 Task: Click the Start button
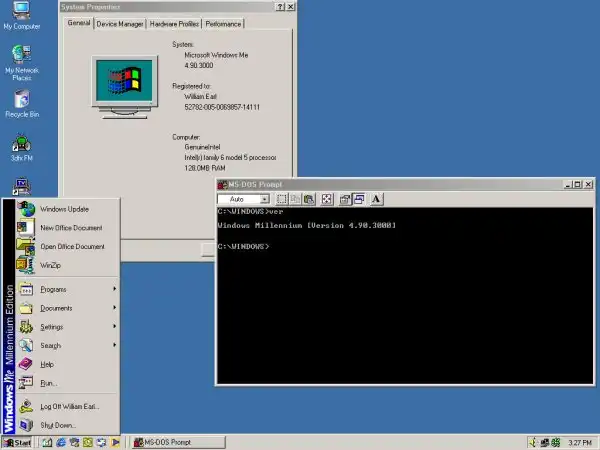pos(18,442)
